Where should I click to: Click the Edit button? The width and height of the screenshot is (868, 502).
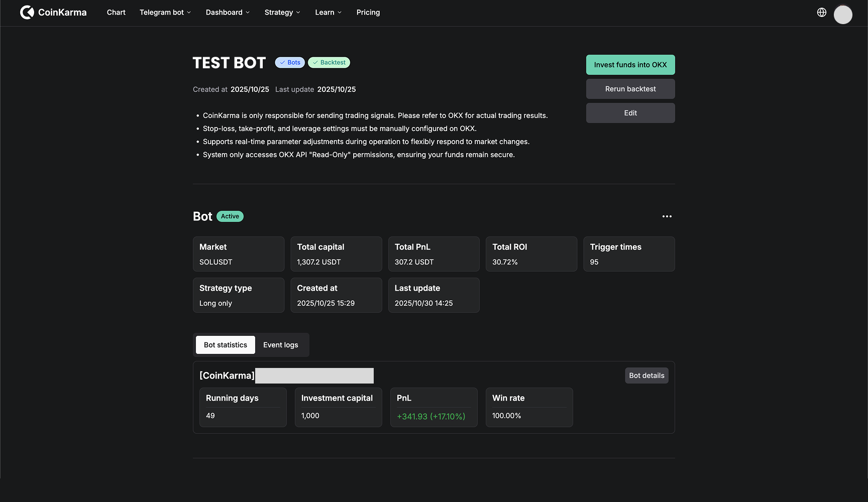click(x=630, y=113)
